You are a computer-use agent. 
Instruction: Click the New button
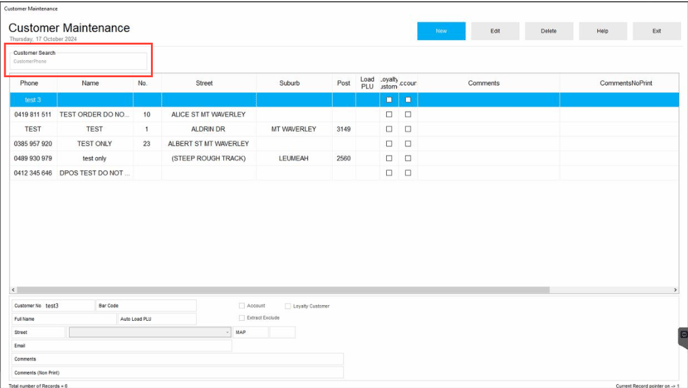click(441, 31)
